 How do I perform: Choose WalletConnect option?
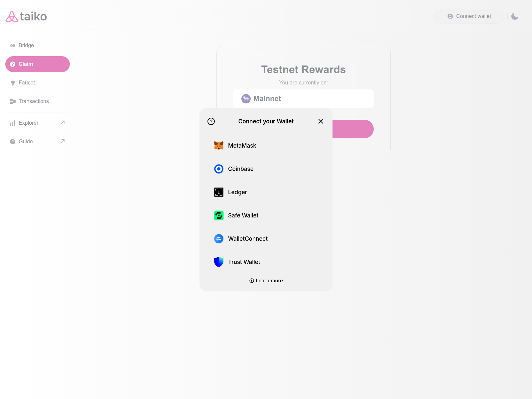point(266,239)
